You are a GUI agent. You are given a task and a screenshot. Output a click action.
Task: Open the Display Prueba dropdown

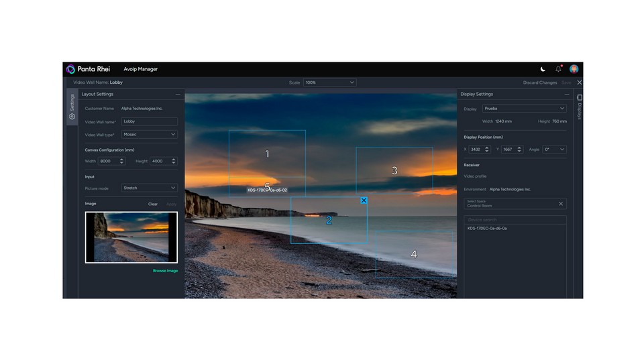pos(525,109)
